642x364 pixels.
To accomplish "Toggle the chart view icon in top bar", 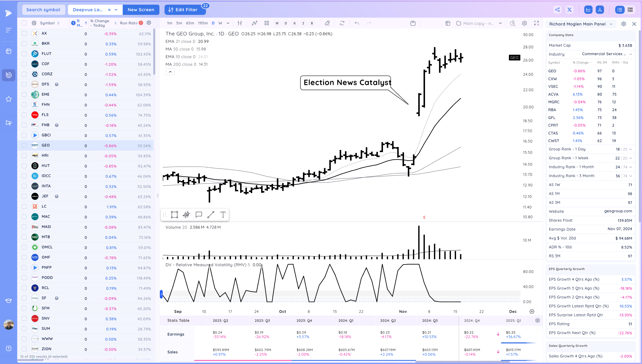I will (x=588, y=10).
